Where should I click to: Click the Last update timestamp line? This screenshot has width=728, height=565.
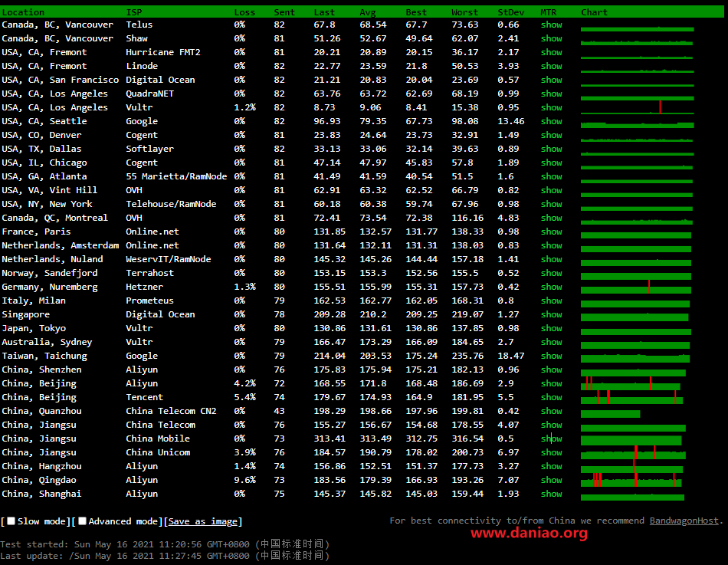[165, 556]
